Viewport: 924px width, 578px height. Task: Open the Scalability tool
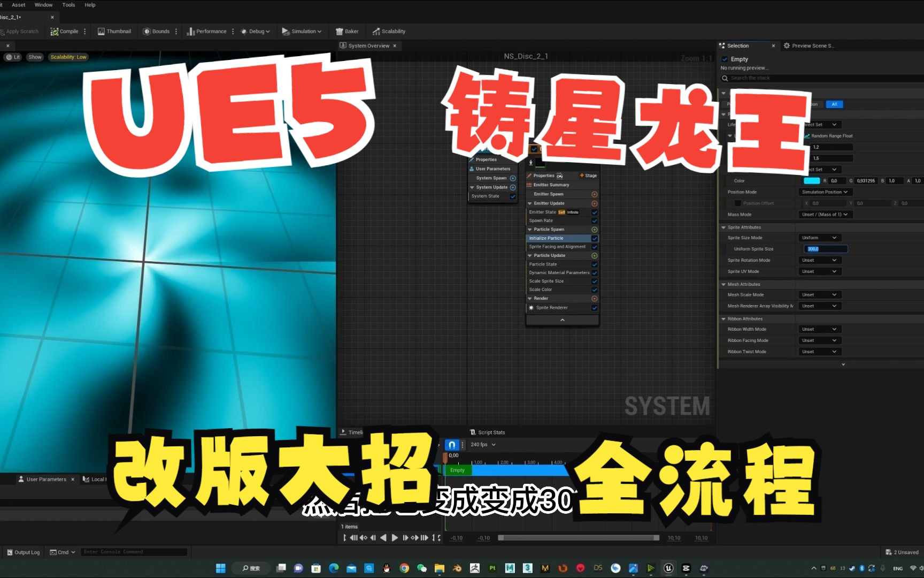pos(389,32)
